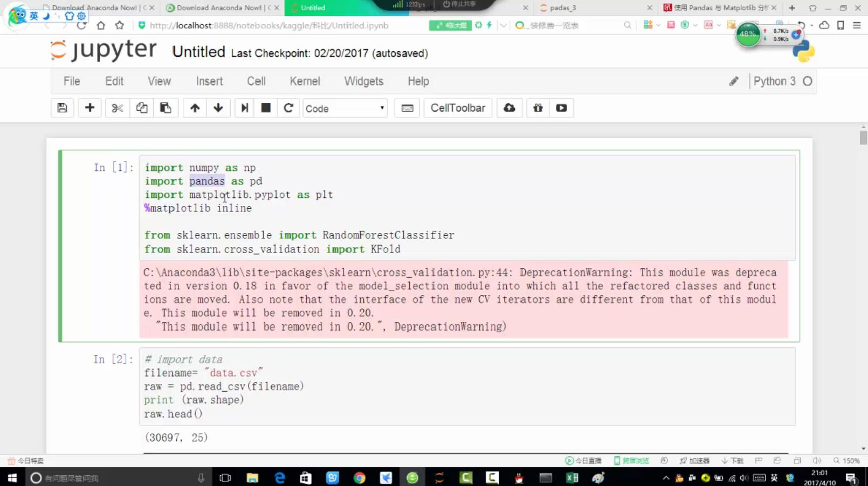Copy selected cells icon in toolbar
The width and height of the screenshot is (868, 486).
[142, 108]
